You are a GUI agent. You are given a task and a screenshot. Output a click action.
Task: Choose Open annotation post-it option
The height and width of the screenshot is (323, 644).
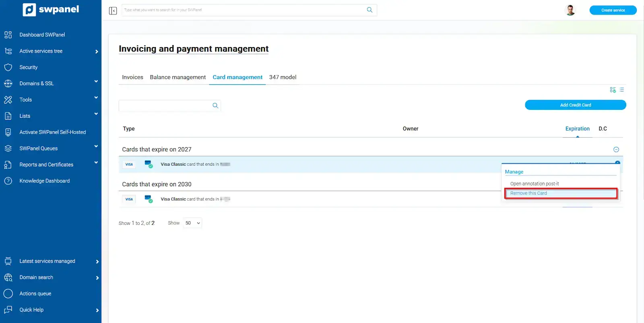534,184
